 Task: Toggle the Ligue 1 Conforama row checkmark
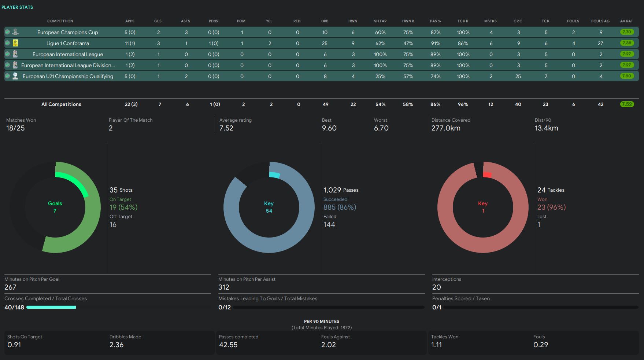click(x=7, y=43)
